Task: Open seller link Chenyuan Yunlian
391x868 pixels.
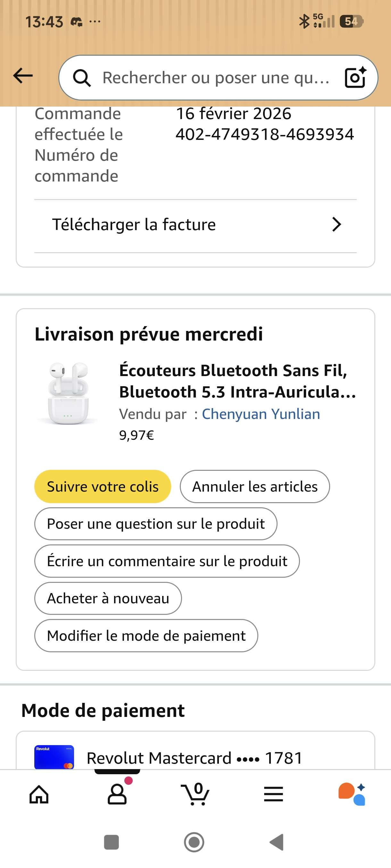Action: 261,414
